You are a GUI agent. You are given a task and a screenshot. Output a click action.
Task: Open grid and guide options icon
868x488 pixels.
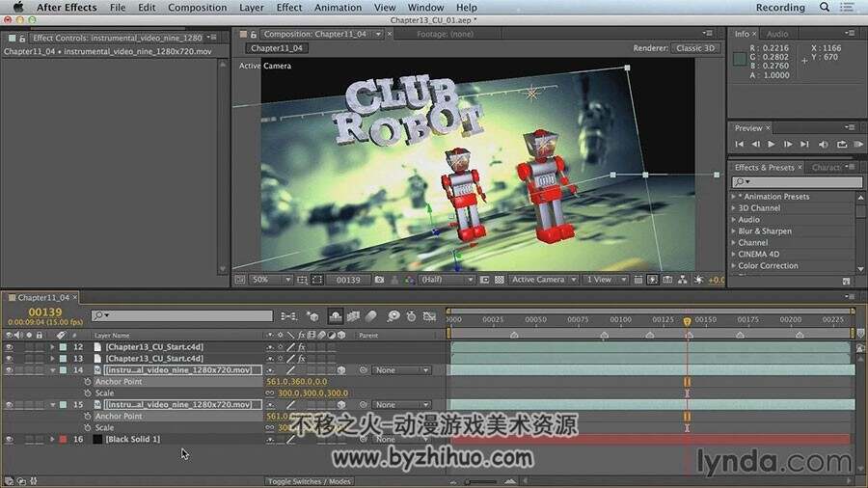coord(302,280)
